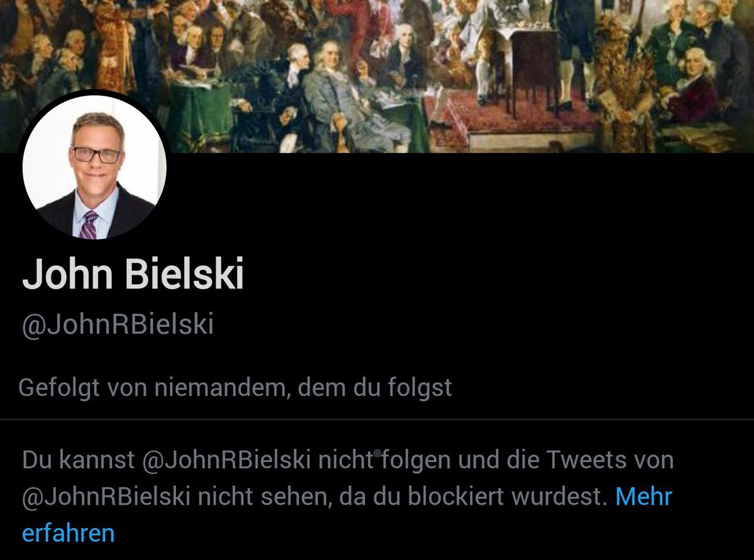754x560 pixels.
Task: Click the glasses in the profile photo
Action: [96, 154]
